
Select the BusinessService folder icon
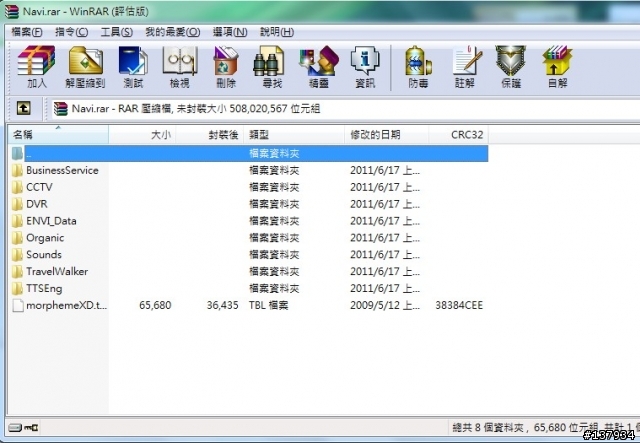click(x=17, y=170)
